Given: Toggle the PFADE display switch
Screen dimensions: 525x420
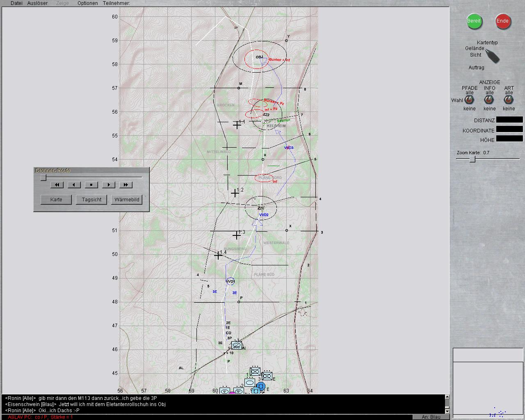Looking at the screenshot, I should coord(470,100).
